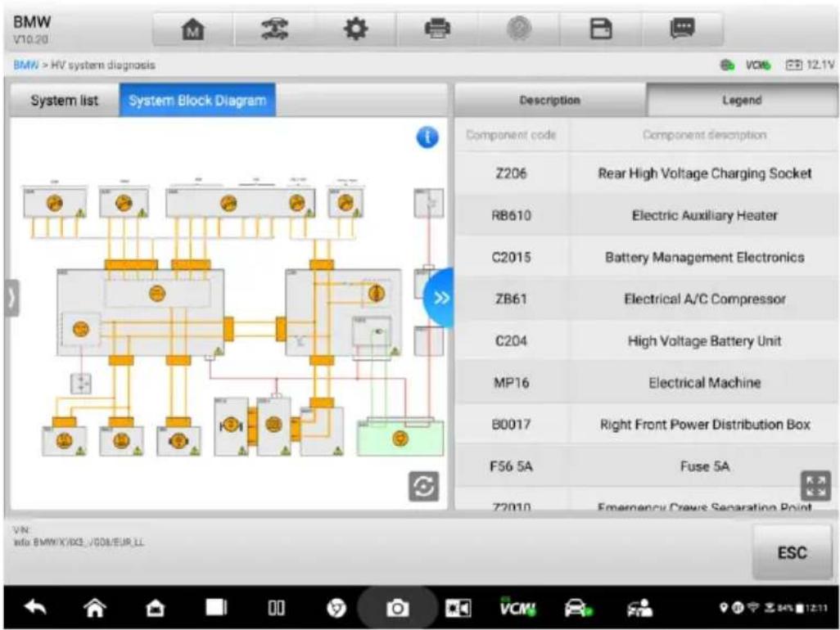Select Electrical A/C Compressor description

click(x=704, y=299)
